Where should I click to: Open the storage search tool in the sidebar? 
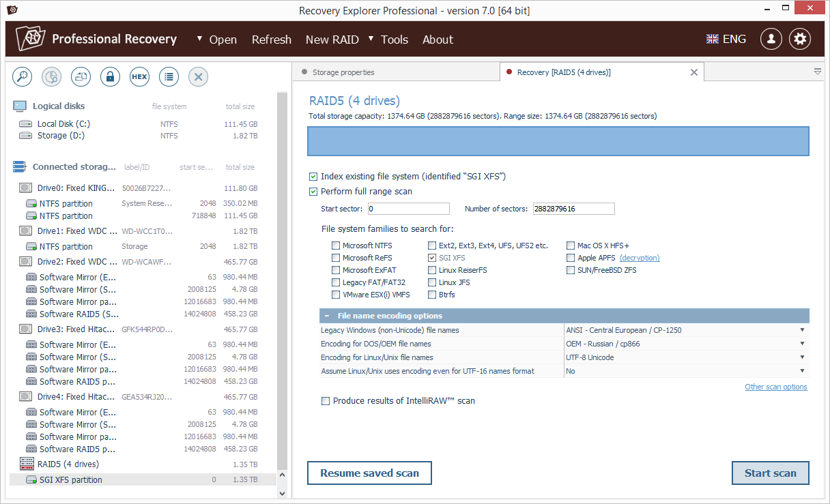tap(22, 76)
